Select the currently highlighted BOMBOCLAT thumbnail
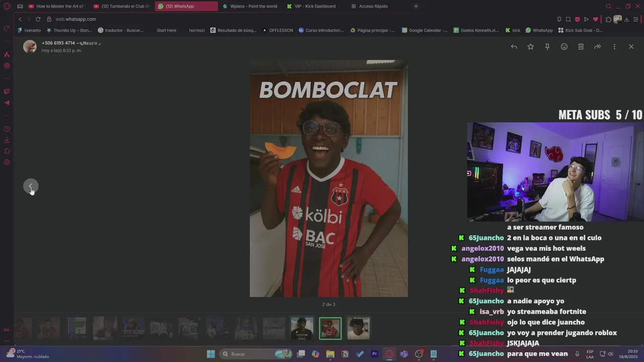The width and height of the screenshot is (644, 362). (330, 328)
